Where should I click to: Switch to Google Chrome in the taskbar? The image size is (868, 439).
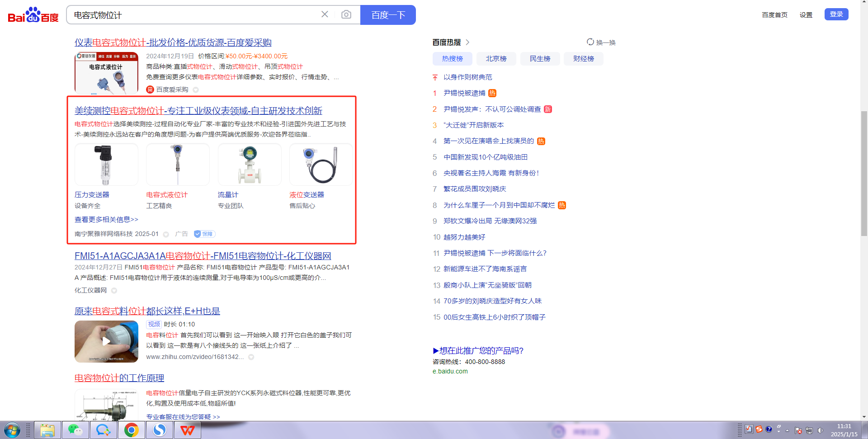[131, 430]
